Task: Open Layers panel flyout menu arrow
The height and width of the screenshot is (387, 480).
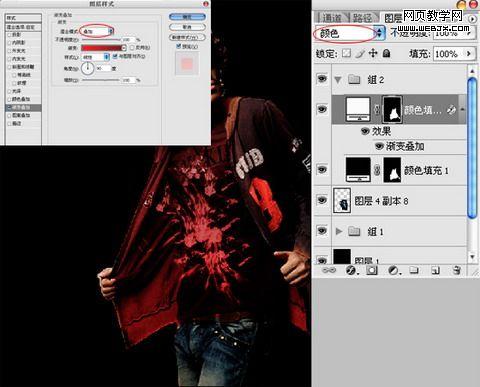Action: tap(472, 19)
